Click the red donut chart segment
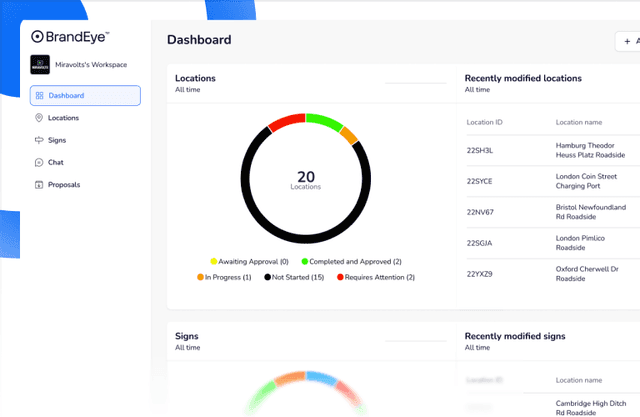The width and height of the screenshot is (640, 417). pos(287,122)
